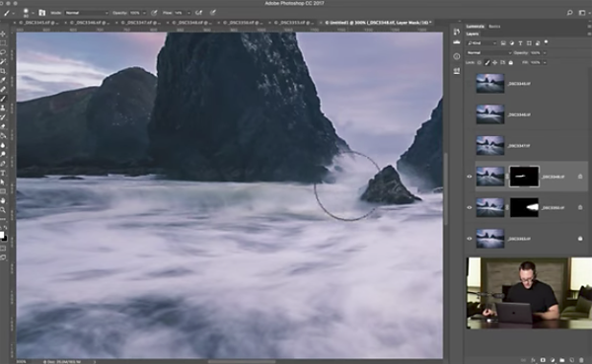This screenshot has width=592, height=364.
Task: Select the Crop tool
Action: (x=3, y=71)
